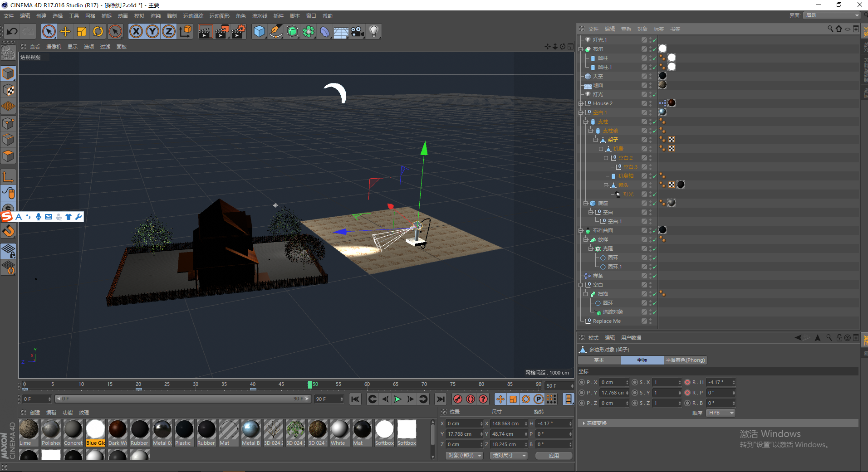Click the Camera object icon
The width and height of the screenshot is (868, 472).
[358, 31]
